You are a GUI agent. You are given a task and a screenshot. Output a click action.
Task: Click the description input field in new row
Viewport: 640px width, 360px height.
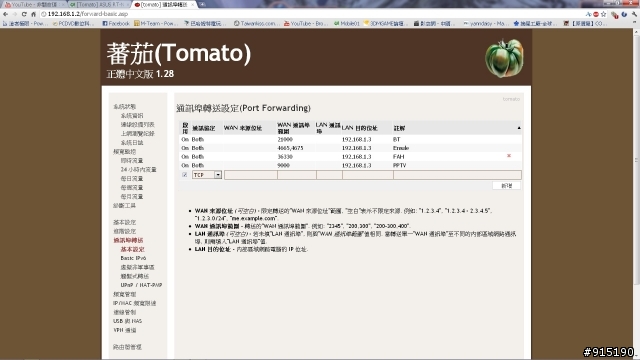[x=457, y=175]
